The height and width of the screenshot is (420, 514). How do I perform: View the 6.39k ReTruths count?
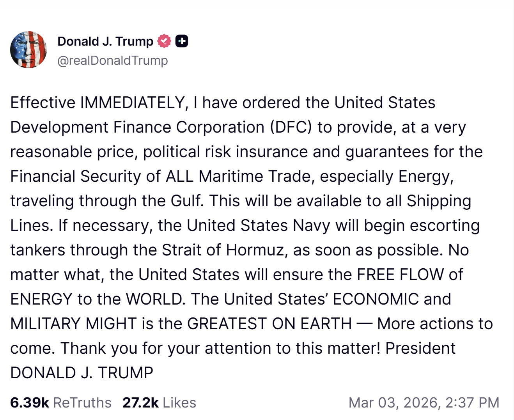[60, 402]
